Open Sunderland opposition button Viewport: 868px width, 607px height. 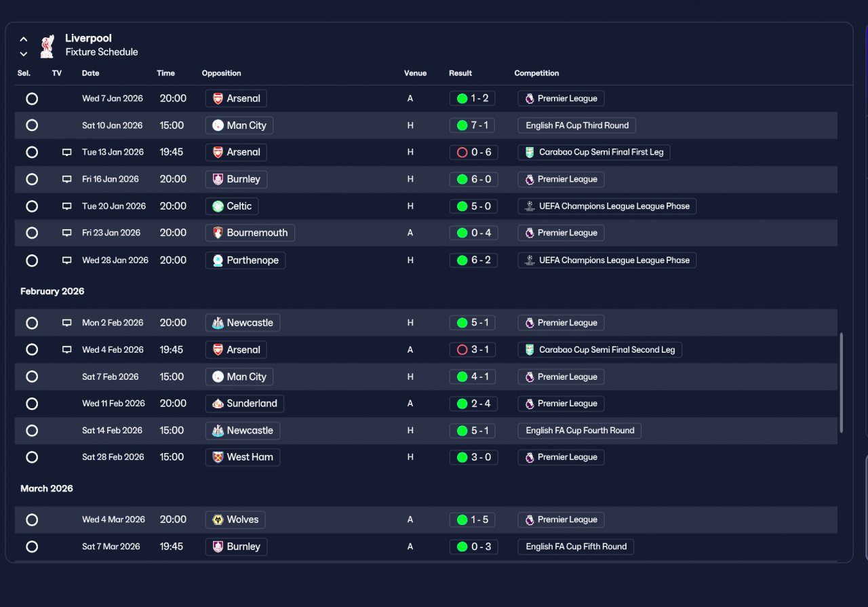pos(245,404)
